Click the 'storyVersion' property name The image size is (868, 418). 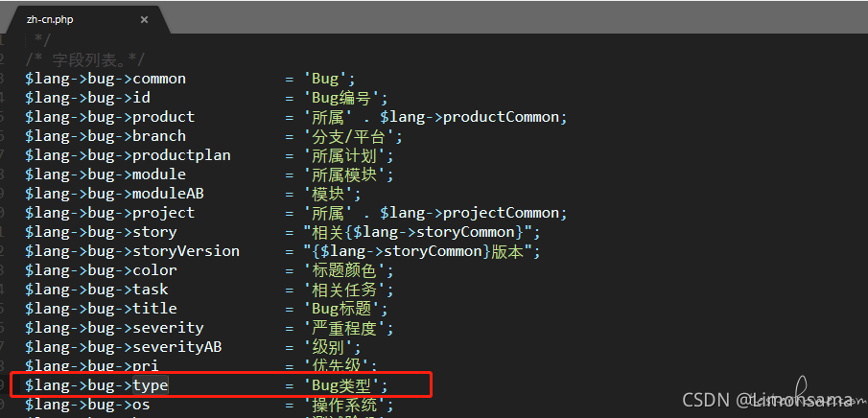[x=186, y=251]
